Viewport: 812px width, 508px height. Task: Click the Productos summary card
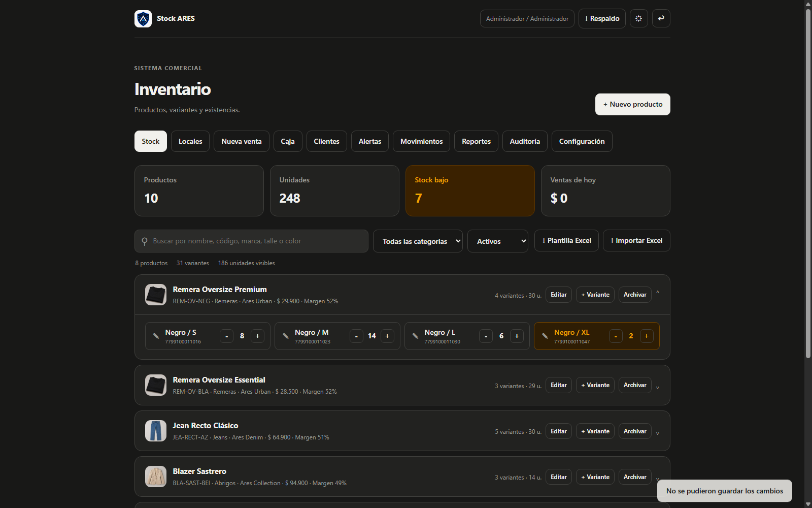click(199, 191)
